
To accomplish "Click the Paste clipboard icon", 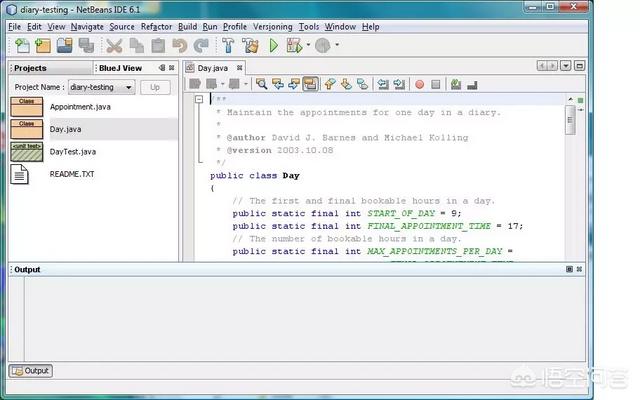I will 158,45.
